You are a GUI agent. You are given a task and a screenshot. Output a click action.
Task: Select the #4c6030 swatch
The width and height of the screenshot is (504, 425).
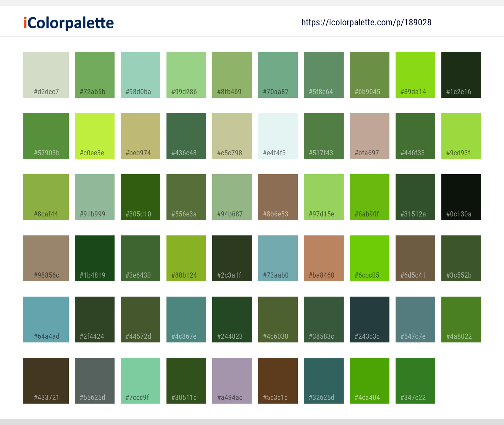[278, 320]
